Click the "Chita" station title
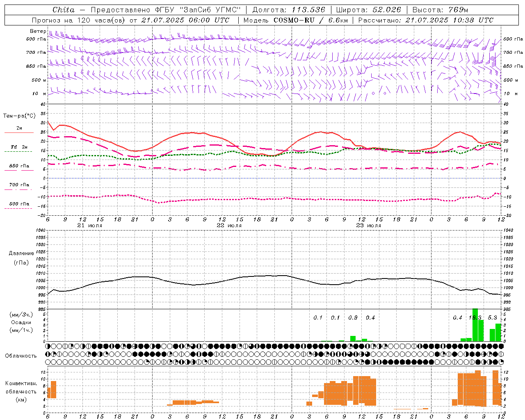525x420 pixels. 64,10
